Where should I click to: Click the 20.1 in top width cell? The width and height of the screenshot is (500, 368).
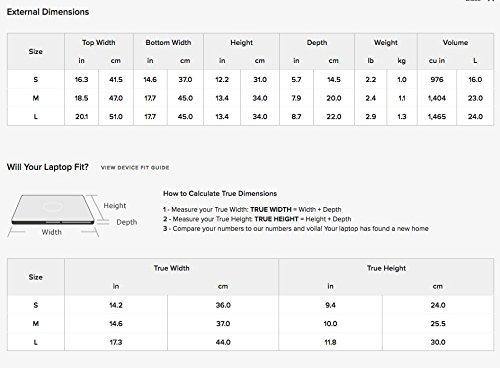81,116
